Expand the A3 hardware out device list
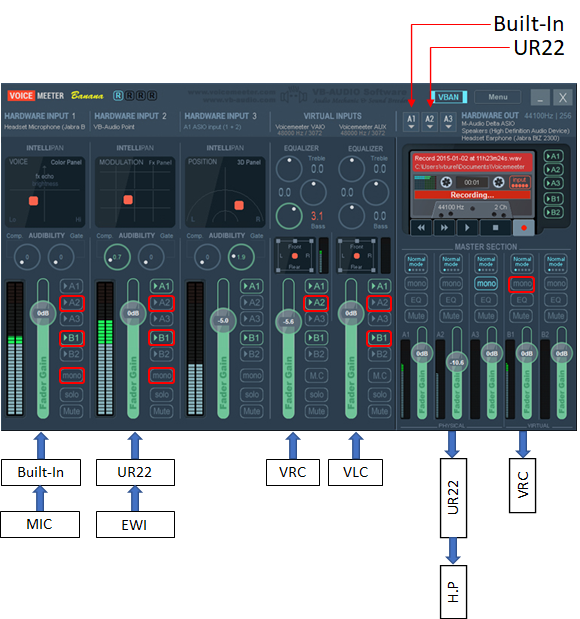 (448, 122)
